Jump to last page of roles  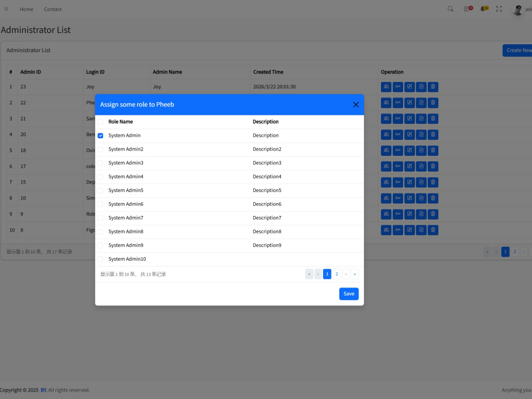(x=354, y=274)
